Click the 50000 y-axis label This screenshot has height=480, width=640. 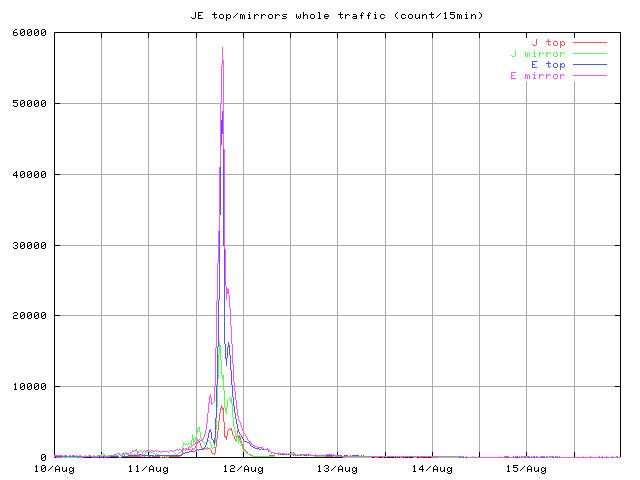click(x=30, y=103)
